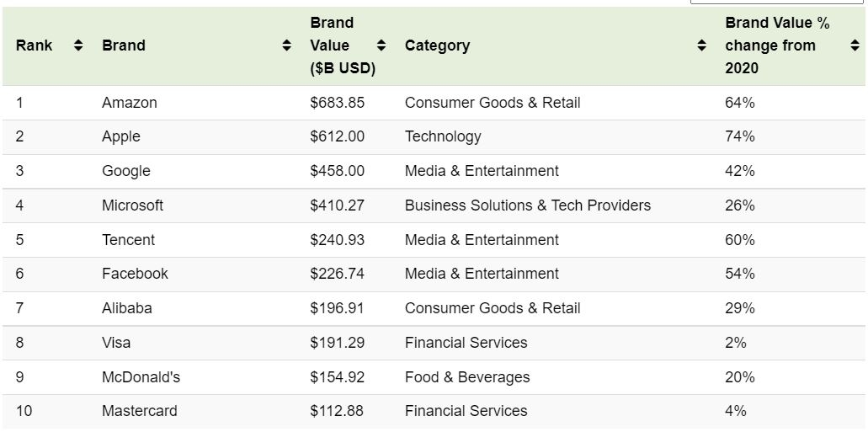
Task: Sort by Category using arrow icon
Action: click(702, 45)
